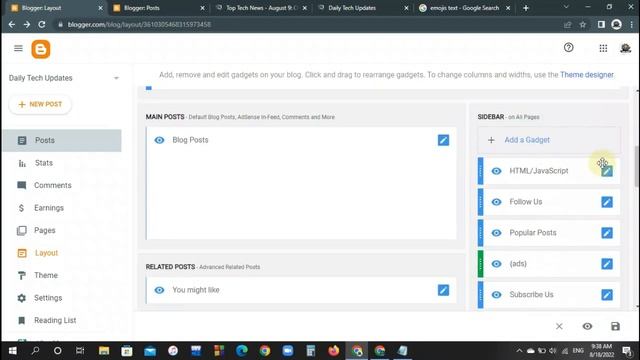Open File Explorer from taskbar
The image size is (640, 360).
[x=104, y=351]
